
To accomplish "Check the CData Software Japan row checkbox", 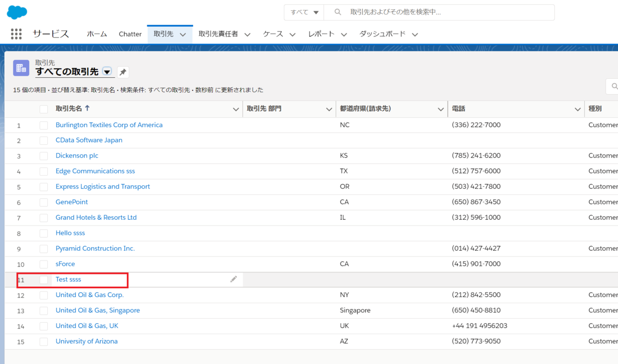I will [x=44, y=141].
